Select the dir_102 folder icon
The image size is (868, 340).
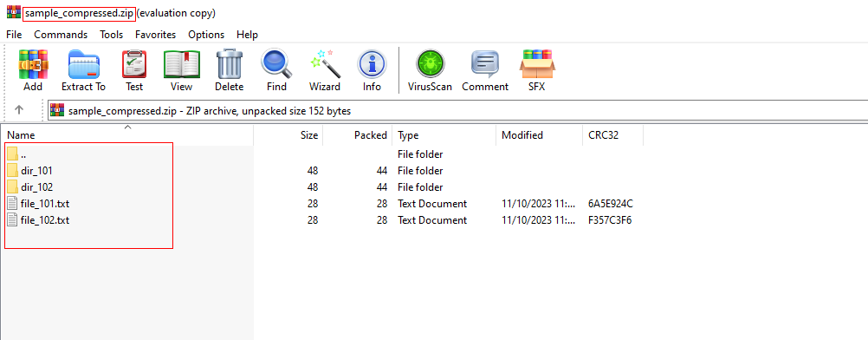point(13,187)
